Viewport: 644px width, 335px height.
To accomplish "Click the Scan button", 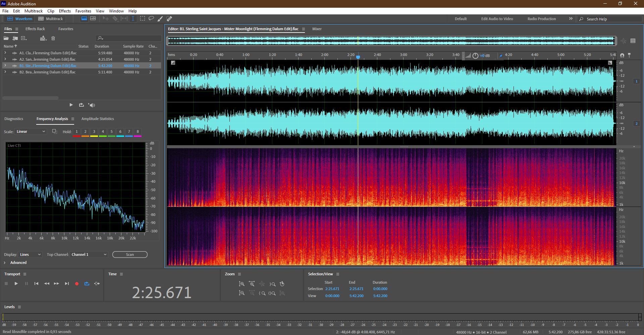I will pos(130,255).
